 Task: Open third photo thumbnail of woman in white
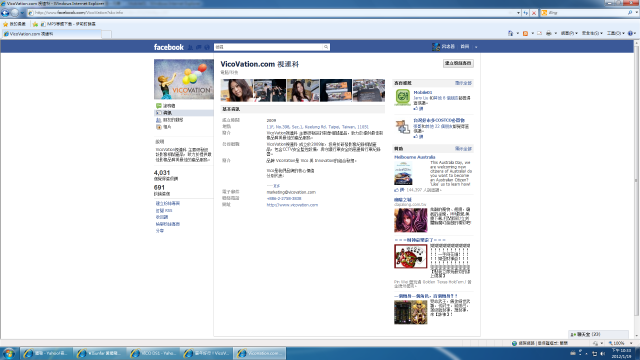pos(303,90)
